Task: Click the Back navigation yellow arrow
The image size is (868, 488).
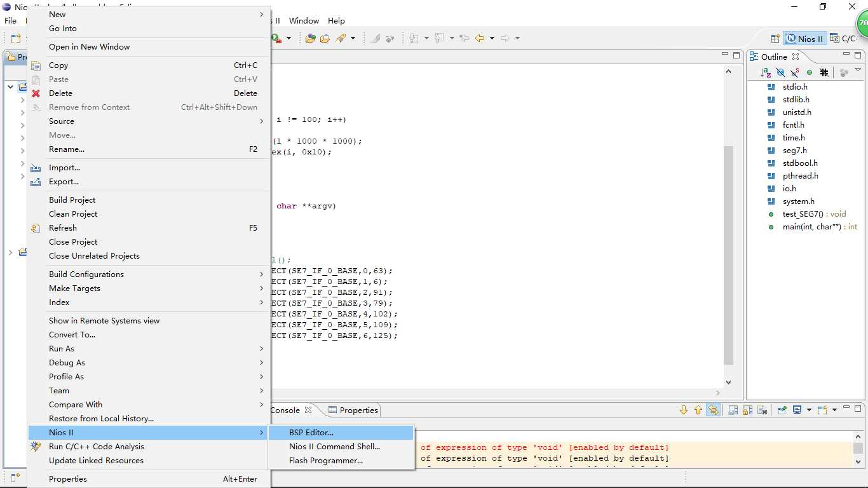Action: click(480, 38)
